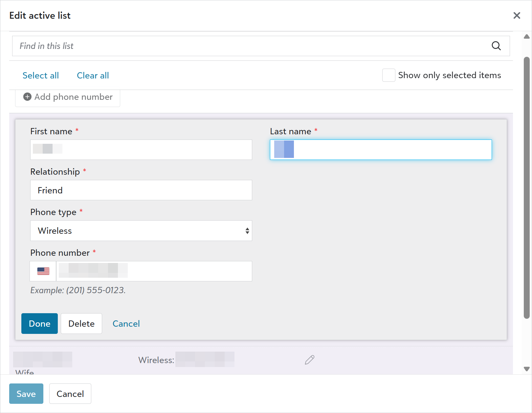532x413 pixels.
Task: Click the Relationship field showing Friend
Action: (141, 190)
